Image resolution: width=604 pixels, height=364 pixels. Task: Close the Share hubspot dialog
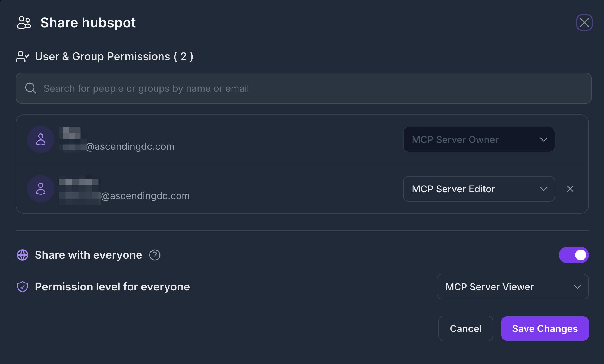click(584, 23)
